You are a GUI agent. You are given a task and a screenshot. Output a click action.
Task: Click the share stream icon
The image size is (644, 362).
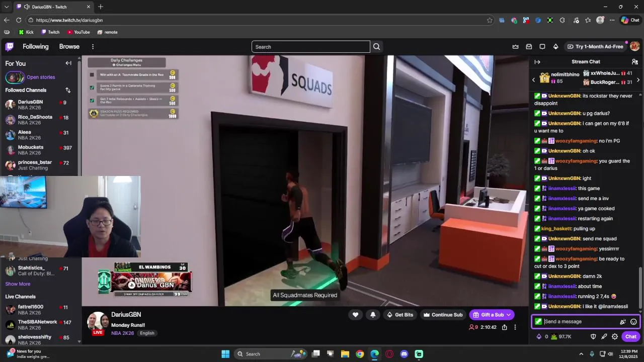504,327
